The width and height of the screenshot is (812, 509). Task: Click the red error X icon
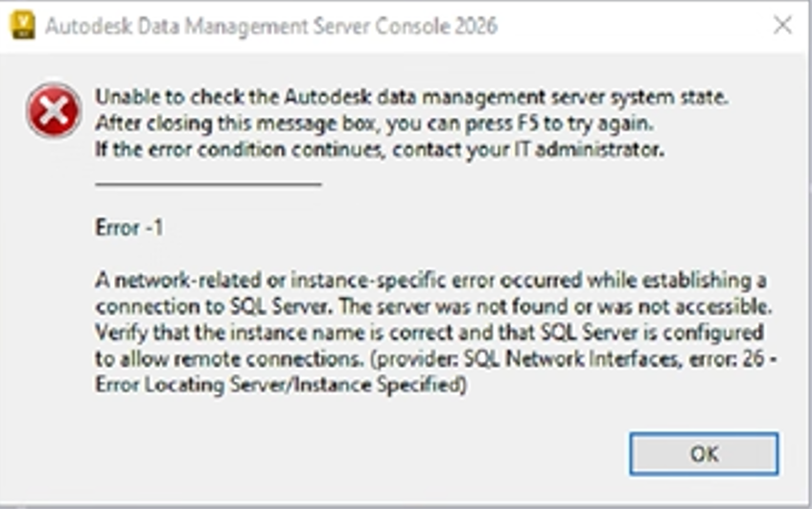coord(55,112)
